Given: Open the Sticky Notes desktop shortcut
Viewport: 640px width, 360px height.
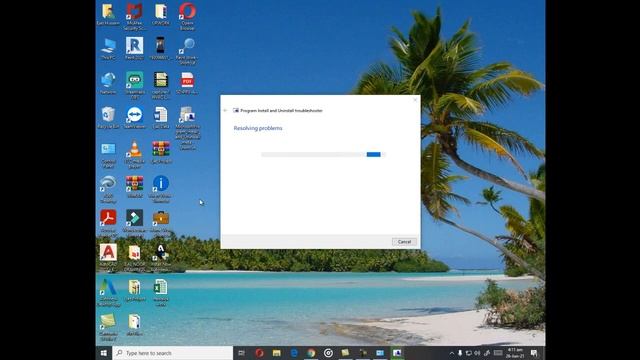Looking at the screenshot, I should point(108,327).
